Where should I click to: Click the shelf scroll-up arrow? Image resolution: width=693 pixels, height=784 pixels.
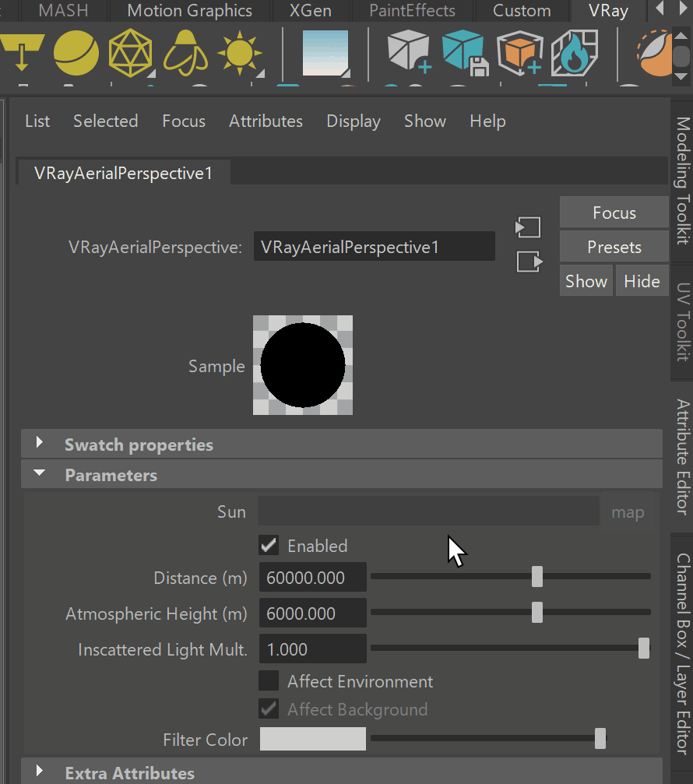coord(681,36)
